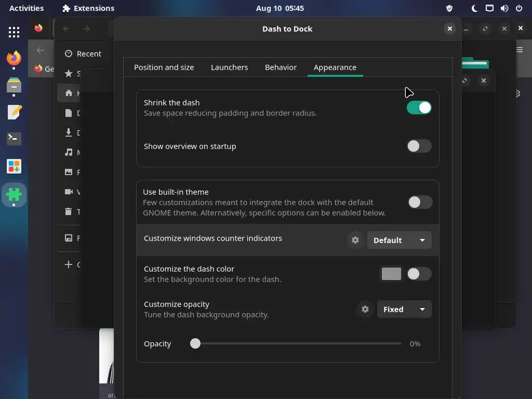532x399 pixels.
Task: Open Downloads icon in Files sidebar
Action: tap(69, 132)
